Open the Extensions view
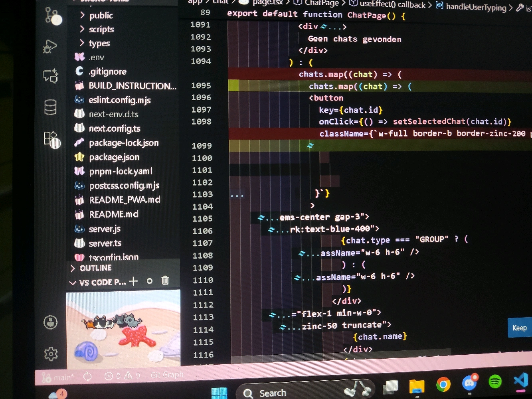Screen dimensions: 532x399 pyautogui.click(x=51, y=140)
